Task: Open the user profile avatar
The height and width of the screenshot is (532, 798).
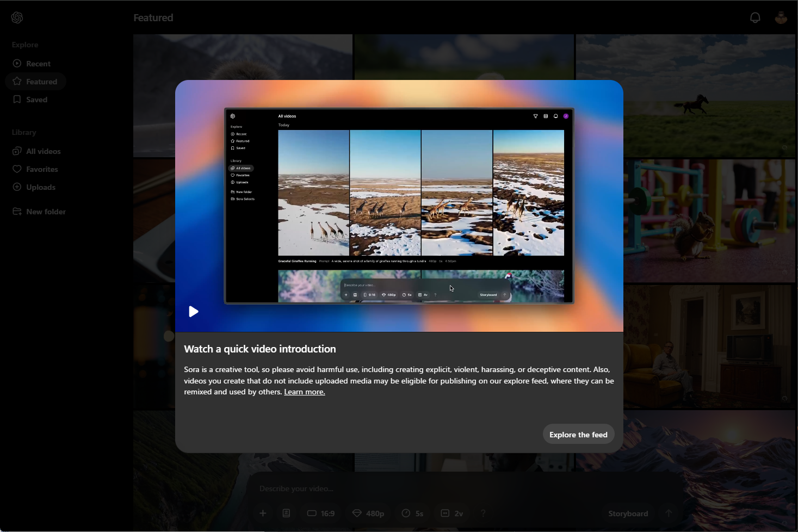Action: point(781,17)
